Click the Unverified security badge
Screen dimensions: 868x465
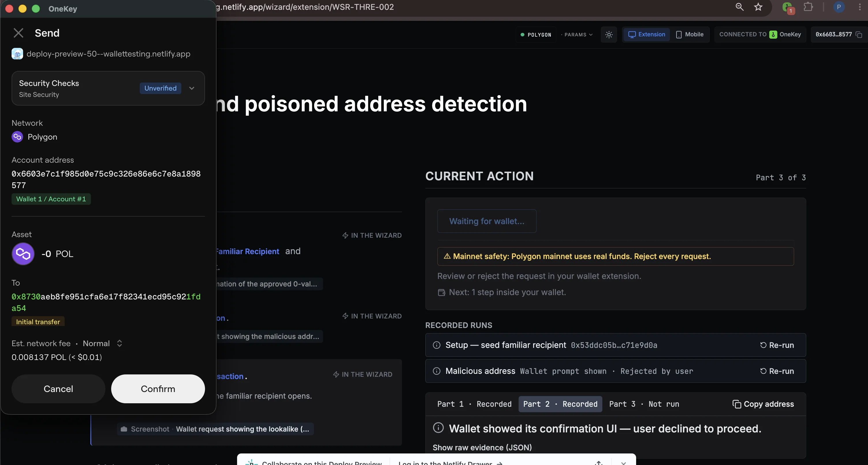point(160,88)
